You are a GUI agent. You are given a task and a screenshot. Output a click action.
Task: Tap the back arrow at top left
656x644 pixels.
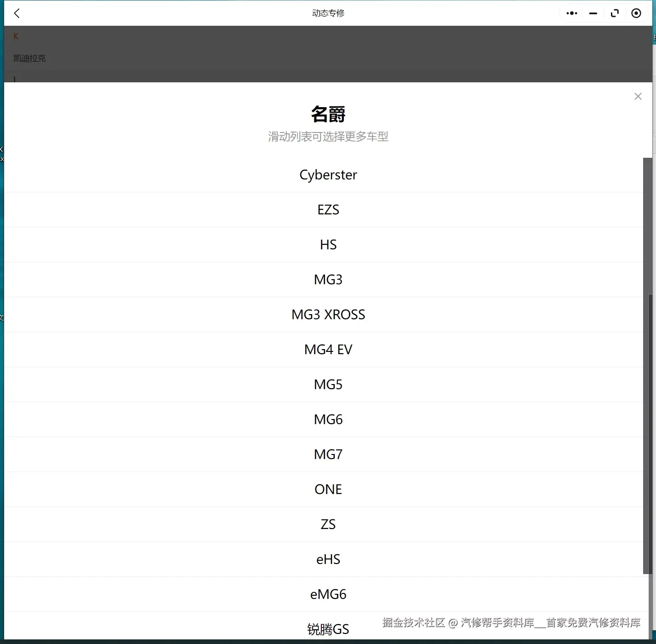pos(17,13)
